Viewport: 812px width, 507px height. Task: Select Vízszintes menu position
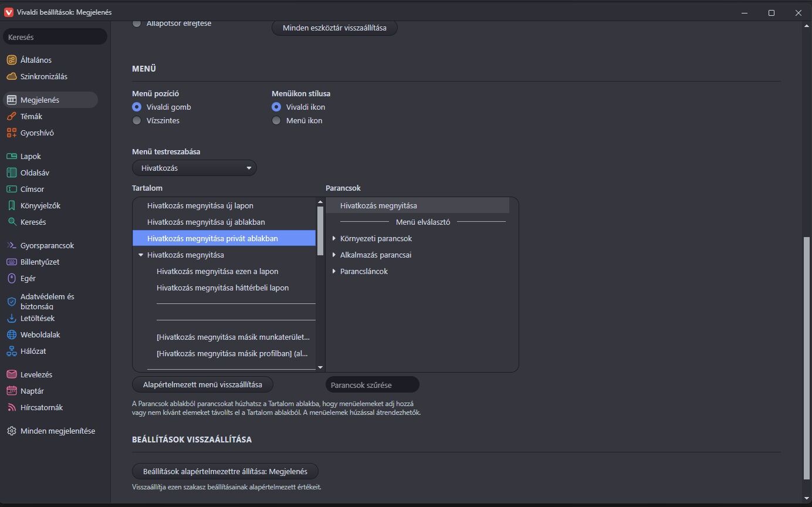pyautogui.click(x=137, y=120)
